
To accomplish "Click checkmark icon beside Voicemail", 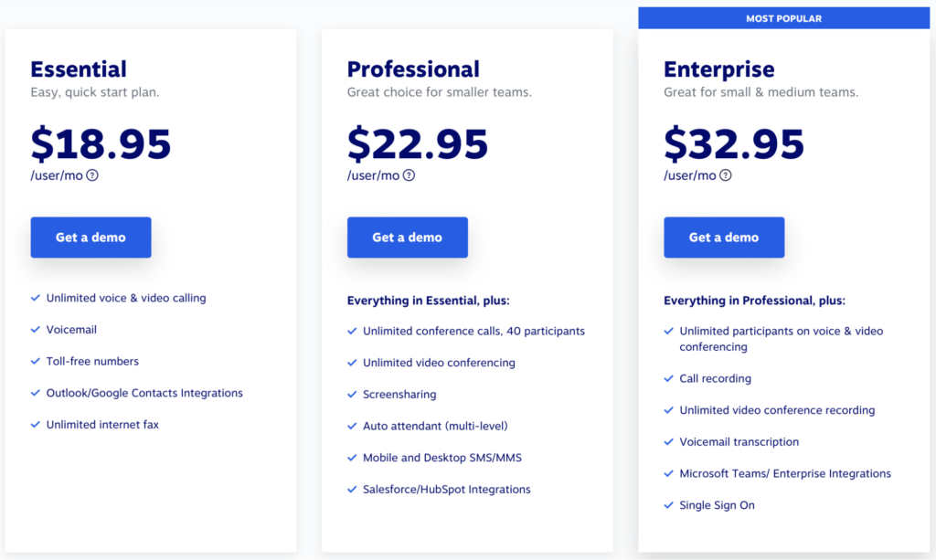I will coord(36,329).
